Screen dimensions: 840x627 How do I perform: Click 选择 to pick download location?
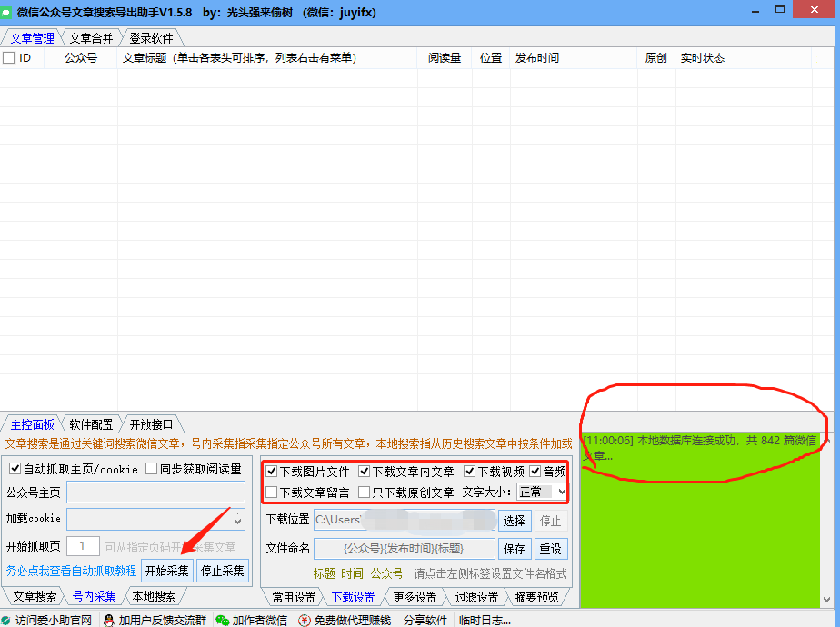click(x=515, y=521)
